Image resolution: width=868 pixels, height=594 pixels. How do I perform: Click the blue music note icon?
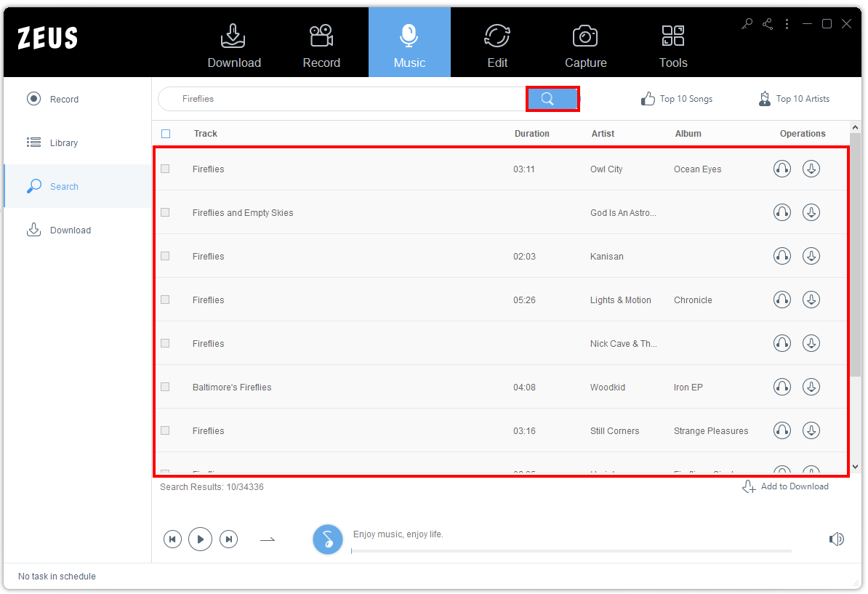point(328,539)
